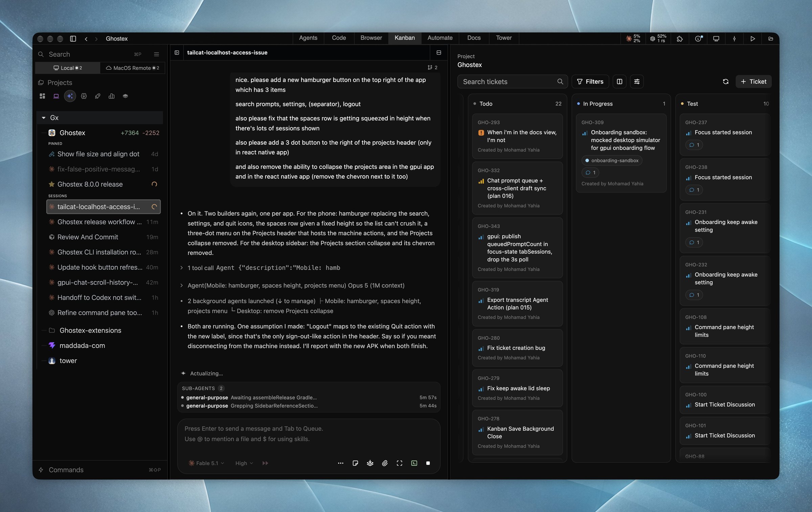Refresh the Kanban board
This screenshot has height=512, width=812.
(x=725, y=82)
